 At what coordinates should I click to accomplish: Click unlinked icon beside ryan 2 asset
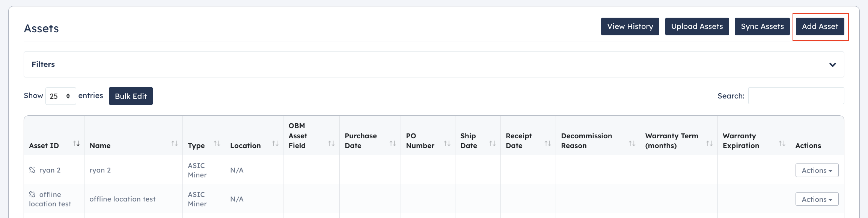(32, 170)
